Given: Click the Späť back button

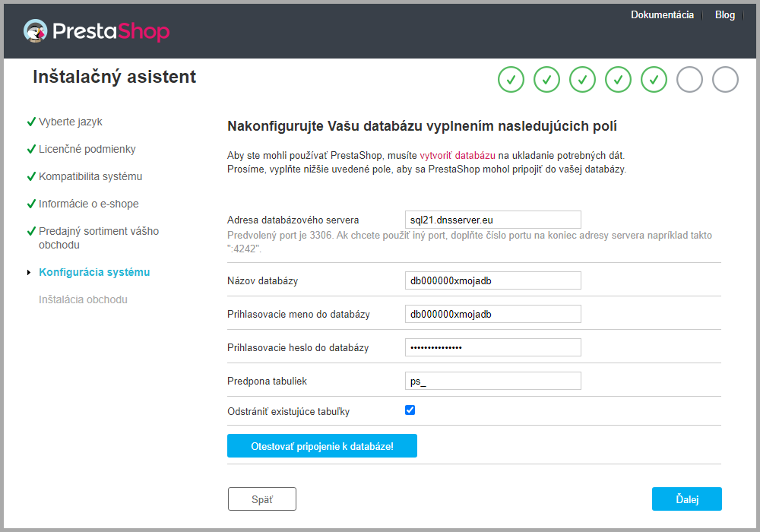Looking at the screenshot, I should pyautogui.click(x=262, y=499).
